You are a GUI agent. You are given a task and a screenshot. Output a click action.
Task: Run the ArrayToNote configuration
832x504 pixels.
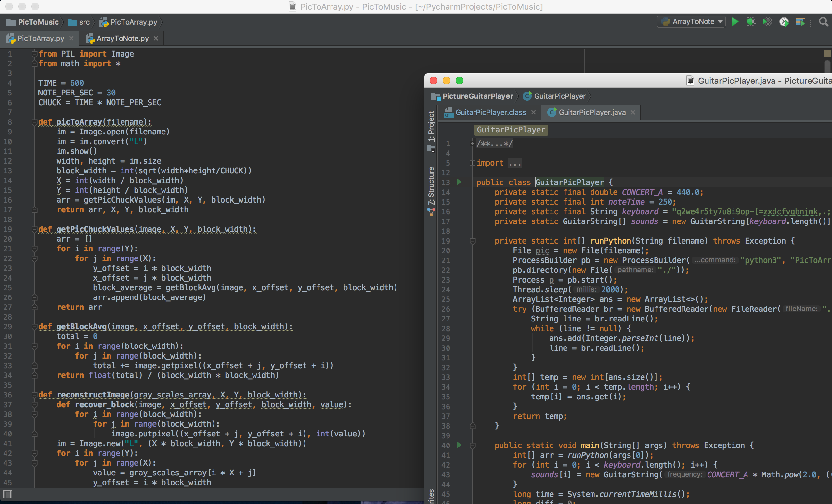tap(735, 22)
